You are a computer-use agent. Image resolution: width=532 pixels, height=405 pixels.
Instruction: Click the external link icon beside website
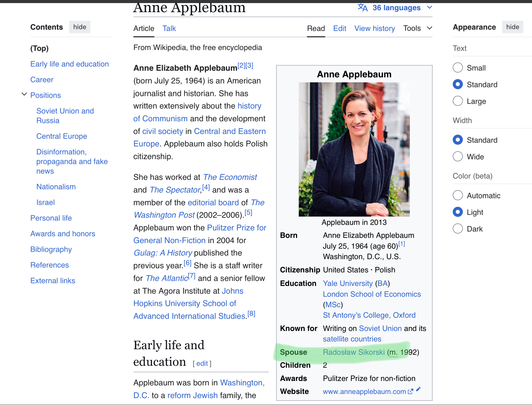pyautogui.click(x=410, y=391)
